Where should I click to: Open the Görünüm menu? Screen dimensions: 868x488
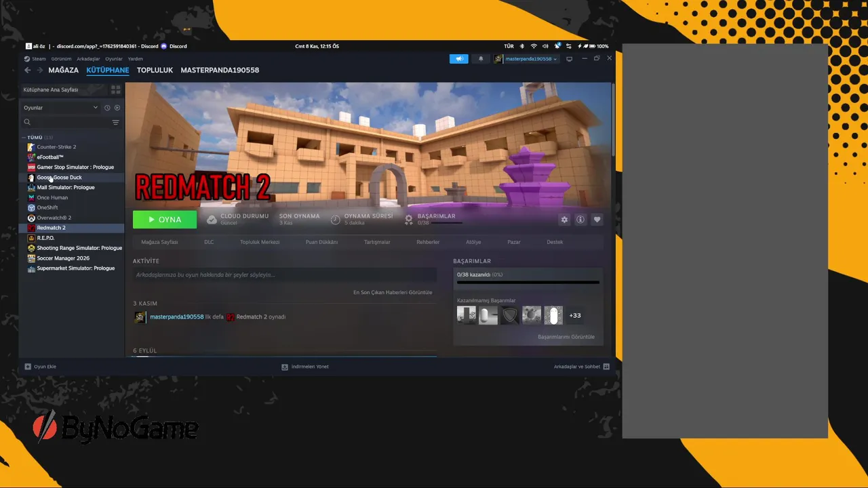62,59
